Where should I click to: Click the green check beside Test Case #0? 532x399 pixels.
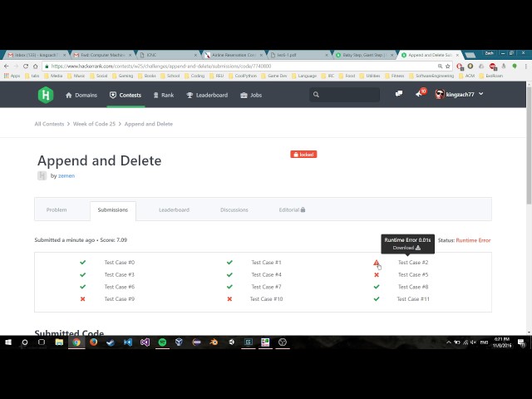[83, 263]
